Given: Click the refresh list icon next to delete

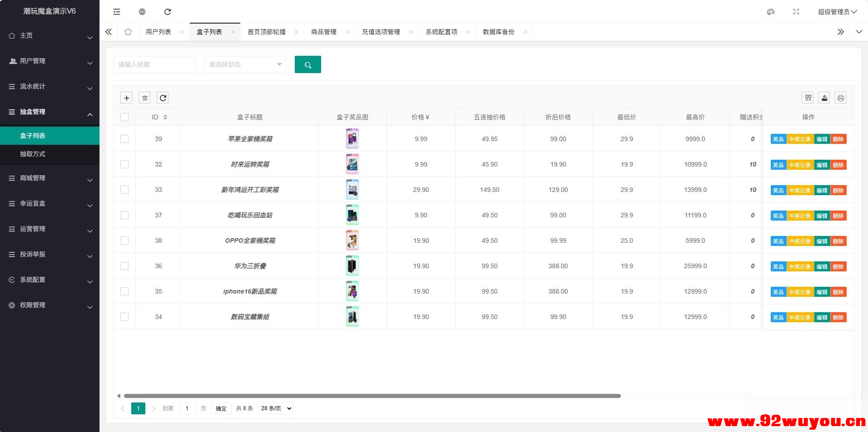Looking at the screenshot, I should pos(163,98).
